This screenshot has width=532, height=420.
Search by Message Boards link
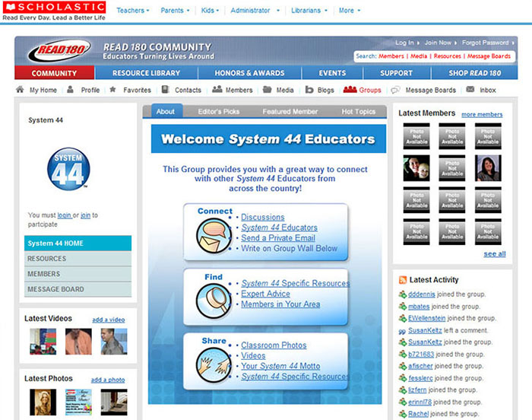coord(489,56)
